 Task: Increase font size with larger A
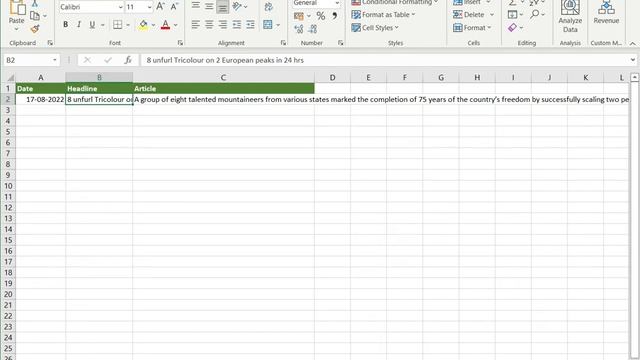pyautogui.click(x=160, y=7)
